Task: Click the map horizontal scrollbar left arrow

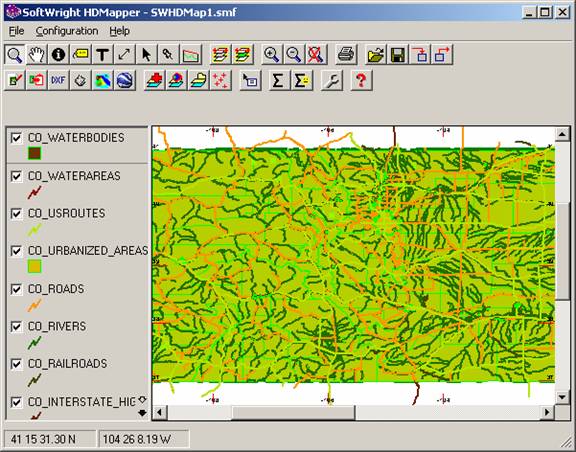Action: pyautogui.click(x=160, y=412)
